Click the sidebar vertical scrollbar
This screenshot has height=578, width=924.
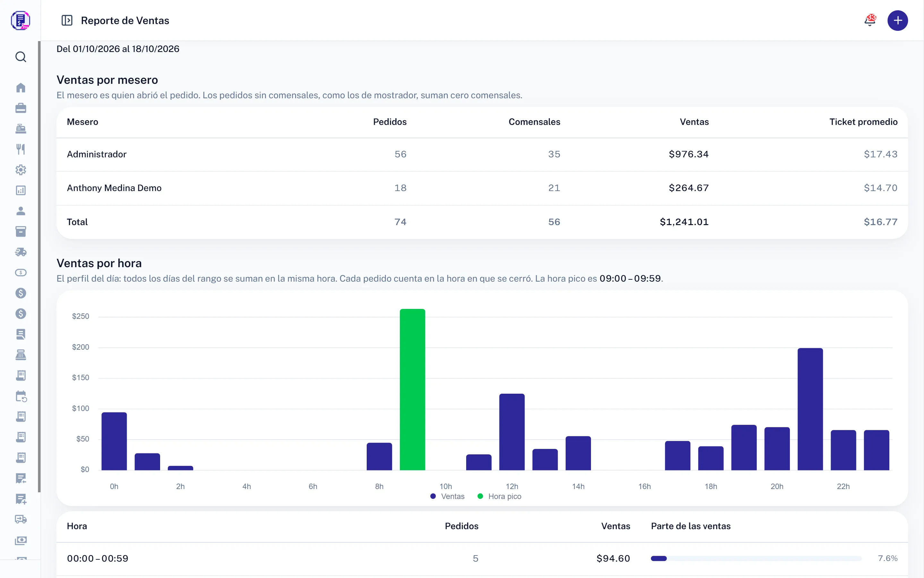(39, 267)
